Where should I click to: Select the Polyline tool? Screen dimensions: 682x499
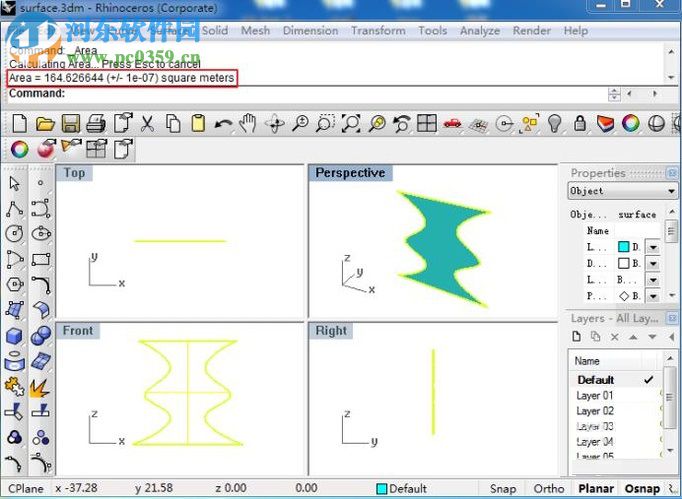pyautogui.click(x=14, y=209)
